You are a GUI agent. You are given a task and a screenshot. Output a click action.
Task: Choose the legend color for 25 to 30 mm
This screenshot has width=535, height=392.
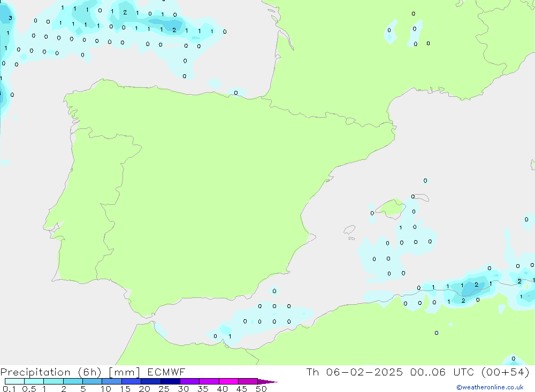(170, 381)
